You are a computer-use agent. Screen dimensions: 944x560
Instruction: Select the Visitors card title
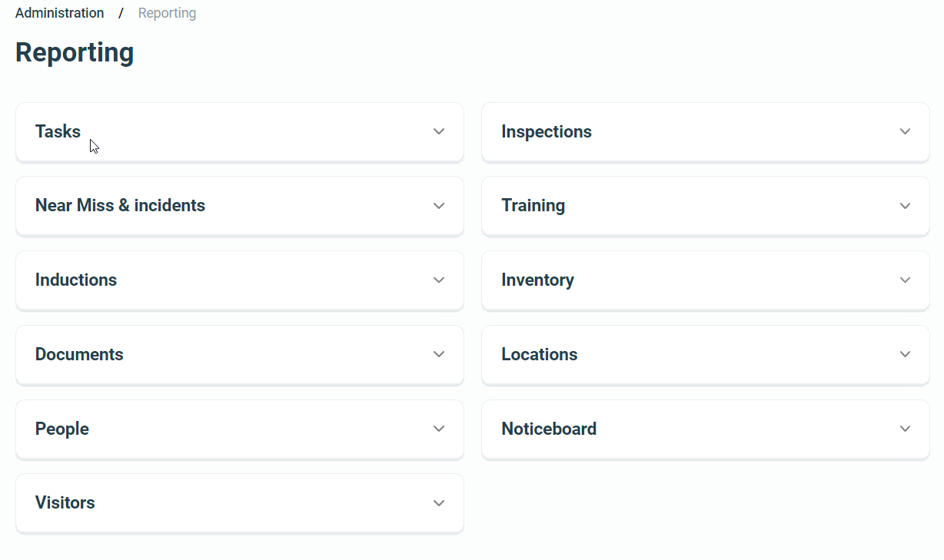coord(65,502)
